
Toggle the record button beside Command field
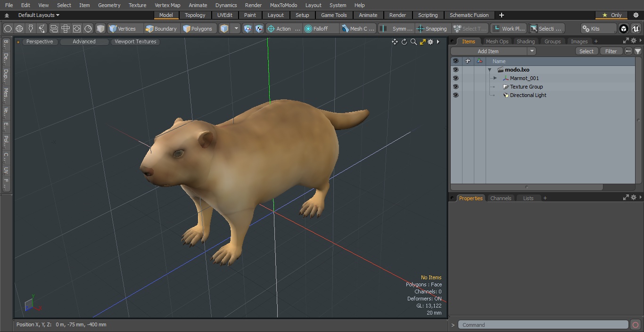click(x=636, y=325)
